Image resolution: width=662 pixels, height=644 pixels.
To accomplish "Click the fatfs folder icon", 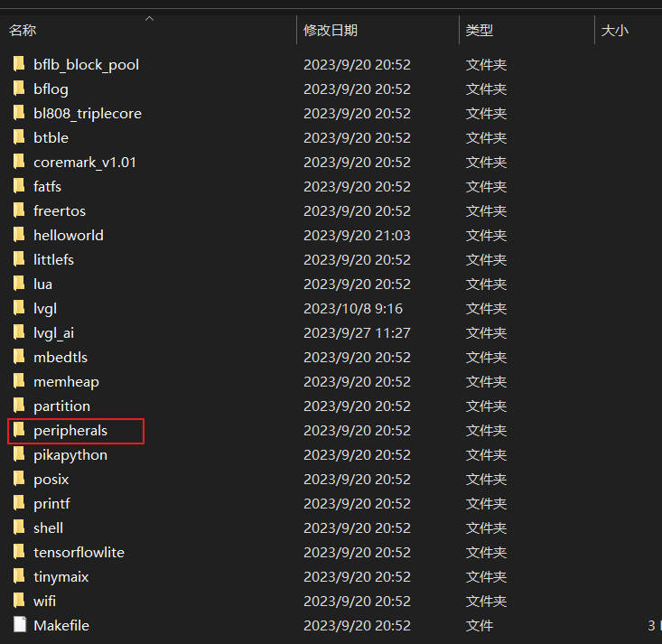I will pyautogui.click(x=19, y=186).
